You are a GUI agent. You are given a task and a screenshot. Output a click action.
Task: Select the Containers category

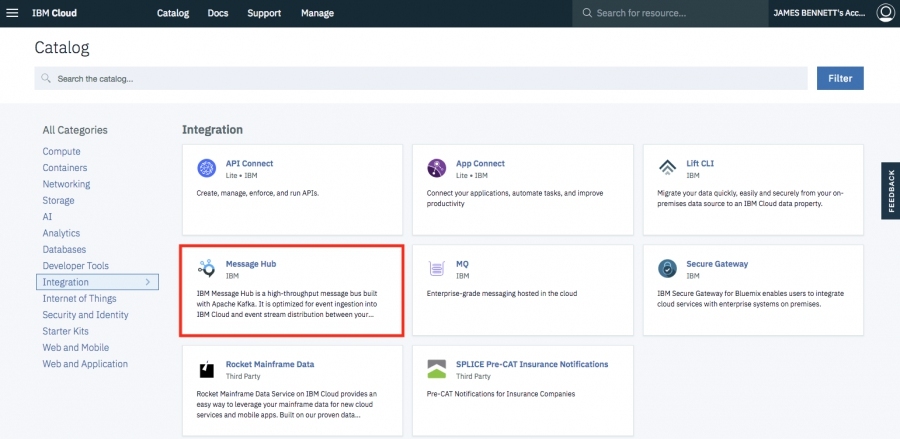[65, 168]
